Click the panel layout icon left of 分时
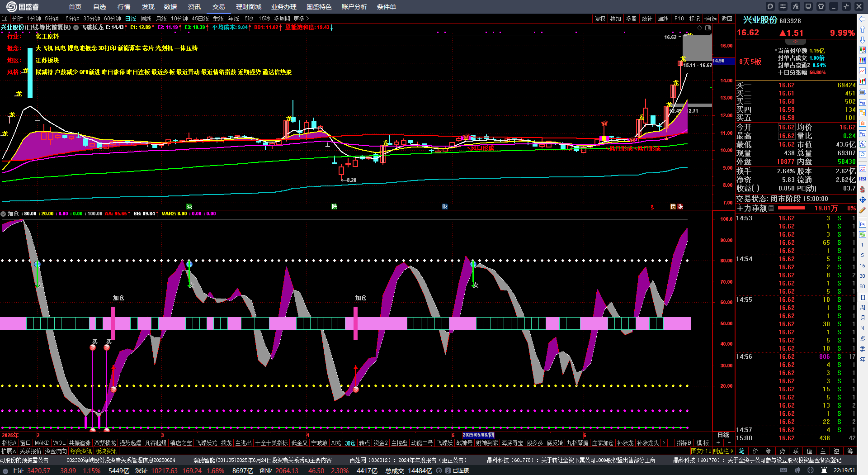This screenshot has width=868, height=475. point(5,19)
